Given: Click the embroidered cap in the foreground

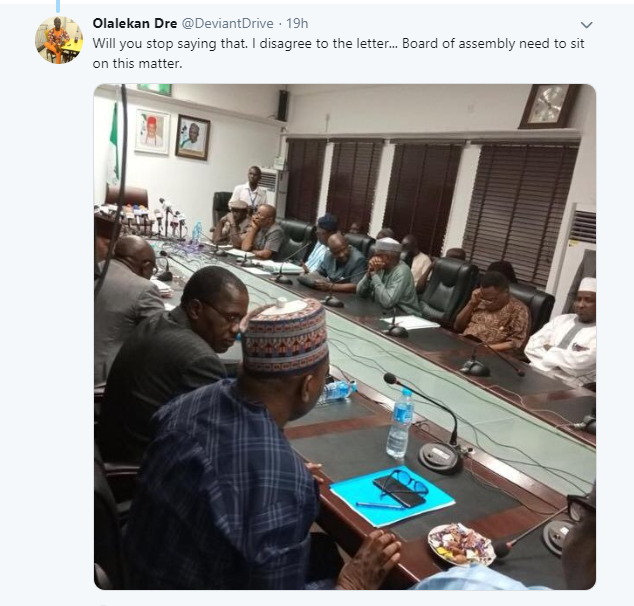Looking at the screenshot, I should [x=286, y=338].
